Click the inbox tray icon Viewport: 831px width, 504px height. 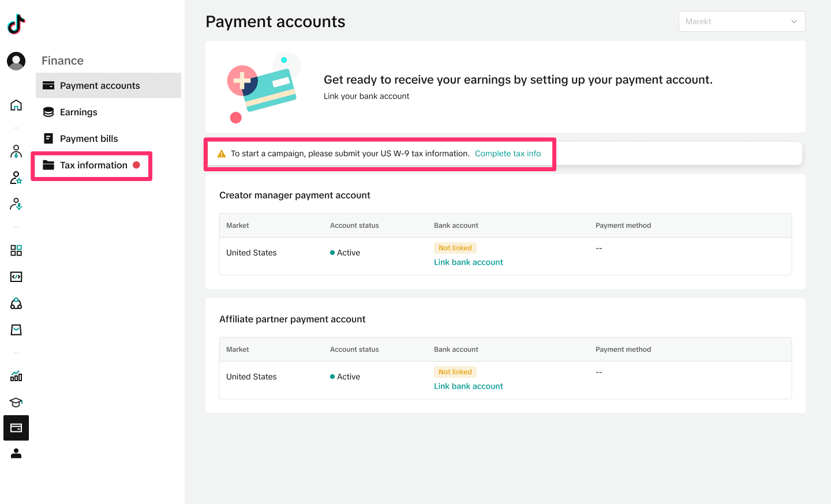coord(16,329)
